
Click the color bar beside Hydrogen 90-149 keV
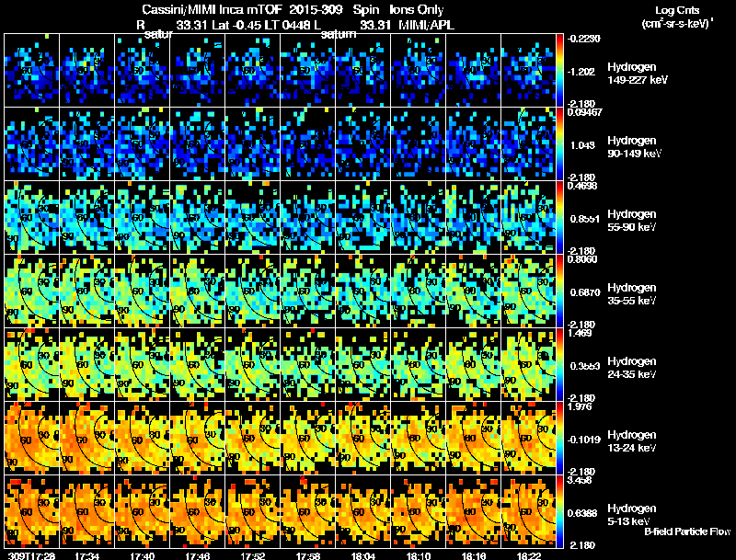pyautogui.click(x=559, y=144)
